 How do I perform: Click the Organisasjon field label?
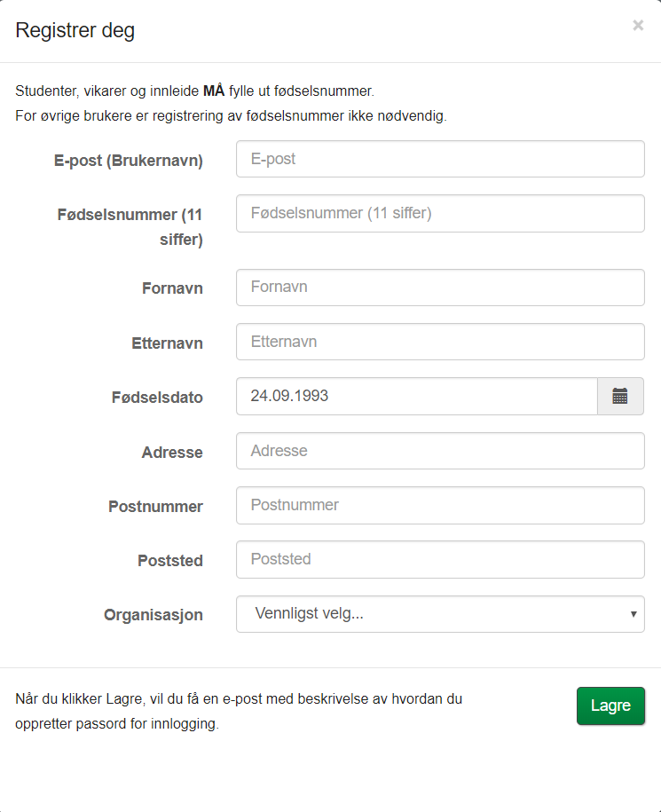153,614
